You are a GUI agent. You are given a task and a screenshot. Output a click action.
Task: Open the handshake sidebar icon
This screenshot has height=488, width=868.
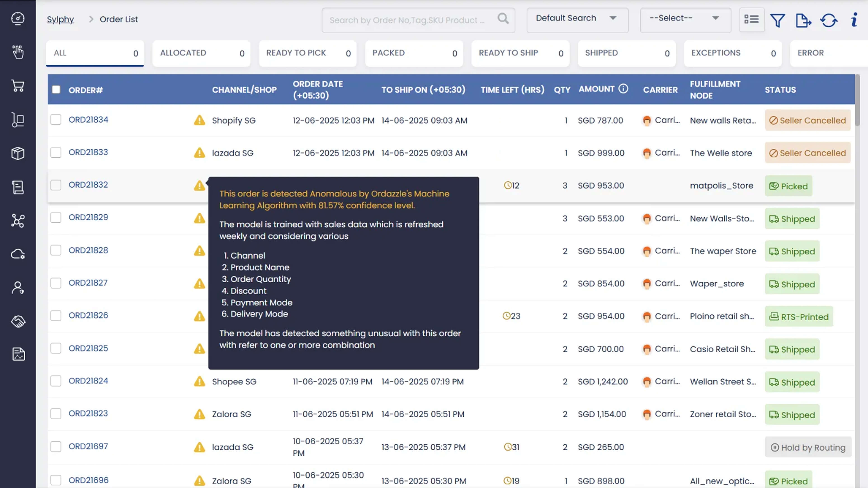[x=18, y=321]
